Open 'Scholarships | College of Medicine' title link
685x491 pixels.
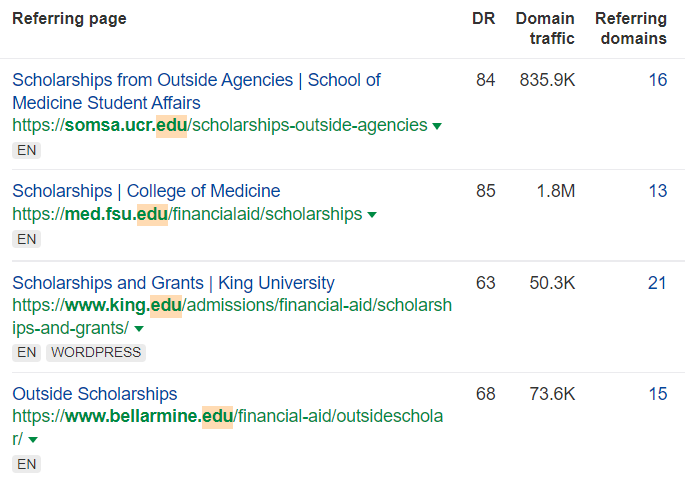click(x=146, y=191)
